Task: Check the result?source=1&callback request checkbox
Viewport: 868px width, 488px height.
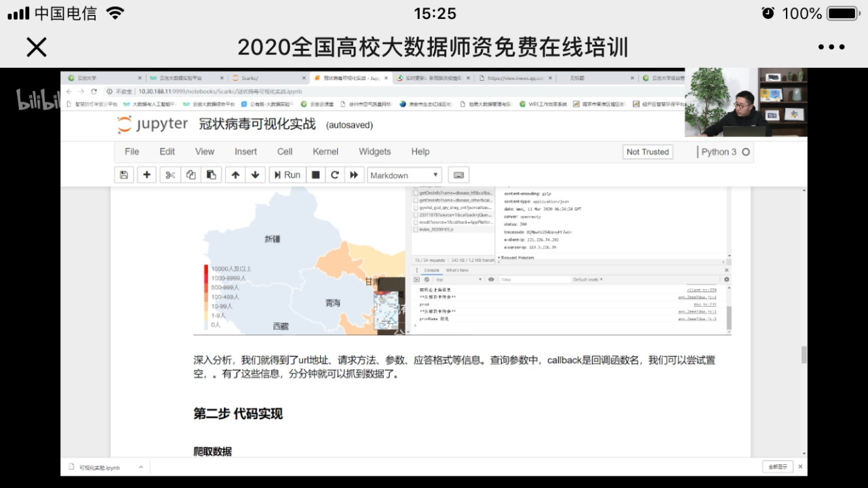Action: coord(416,223)
